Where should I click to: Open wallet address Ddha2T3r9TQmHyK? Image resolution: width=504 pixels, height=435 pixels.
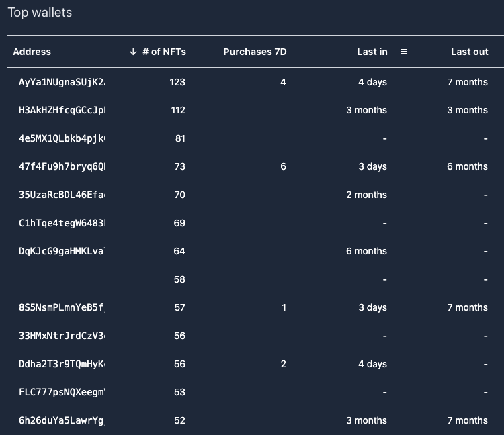click(62, 364)
